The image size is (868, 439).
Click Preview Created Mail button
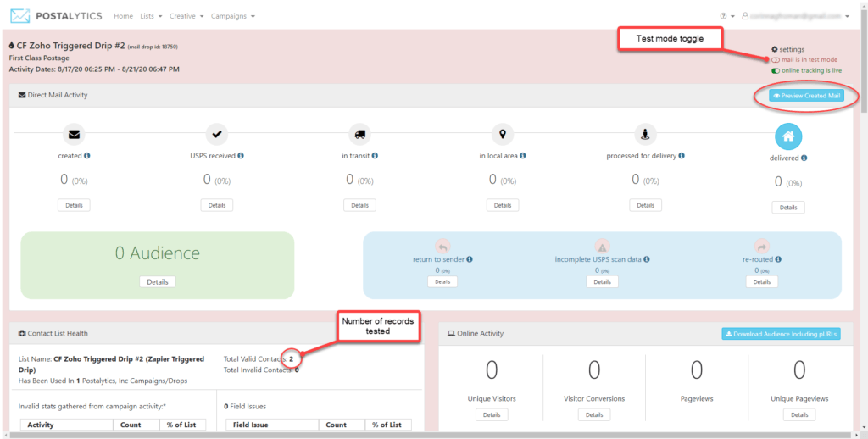tap(807, 96)
